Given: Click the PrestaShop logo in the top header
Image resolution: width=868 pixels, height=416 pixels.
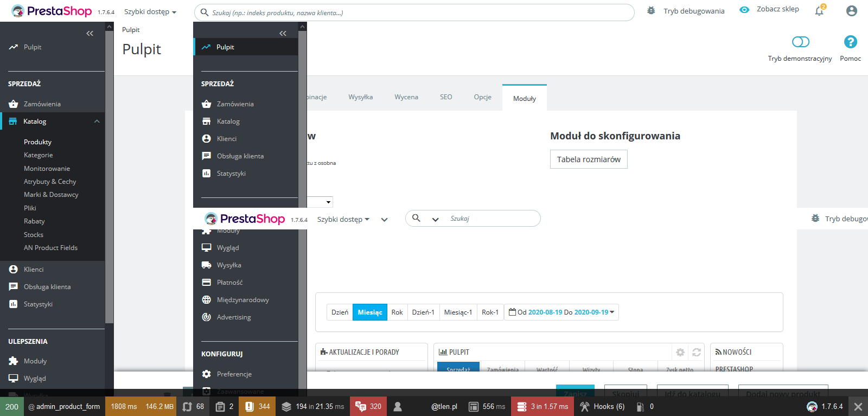Looking at the screenshot, I should (x=52, y=11).
